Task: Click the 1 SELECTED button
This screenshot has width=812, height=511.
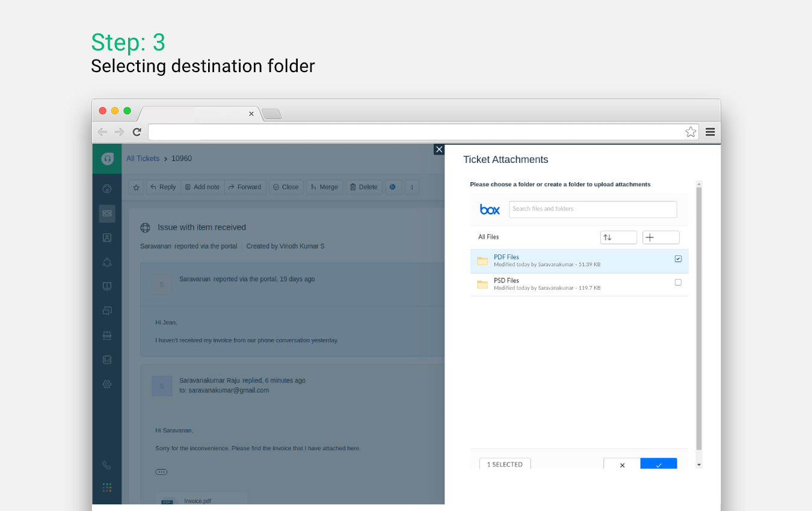Action: (505, 464)
